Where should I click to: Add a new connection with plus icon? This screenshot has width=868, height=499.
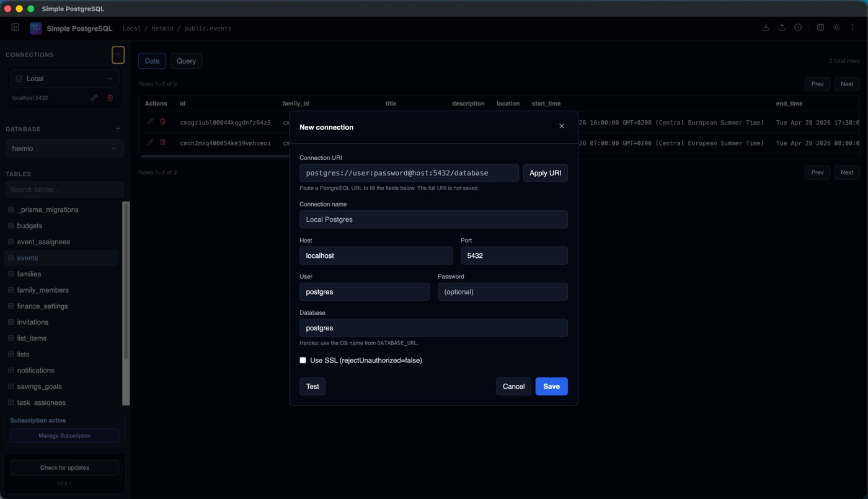click(118, 55)
